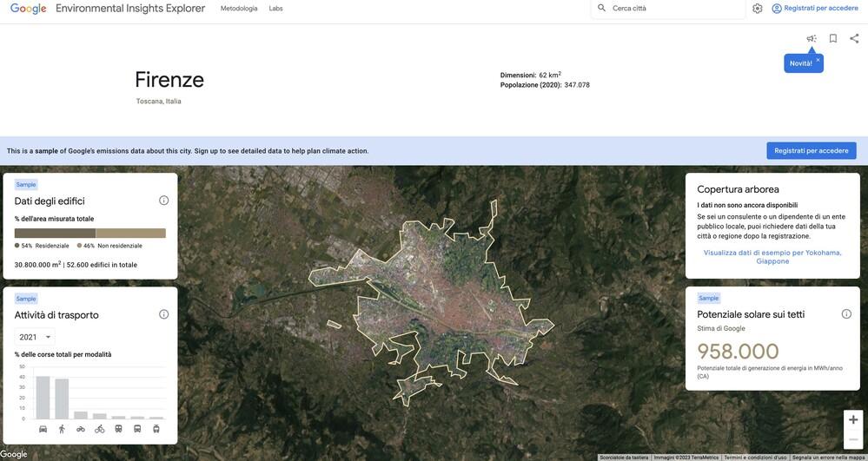
Task: Share this city page
Action: click(854, 38)
